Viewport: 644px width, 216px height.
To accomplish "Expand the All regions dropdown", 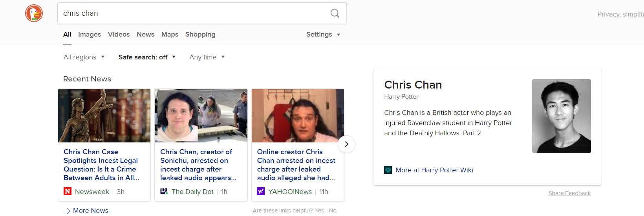I will tap(84, 57).
